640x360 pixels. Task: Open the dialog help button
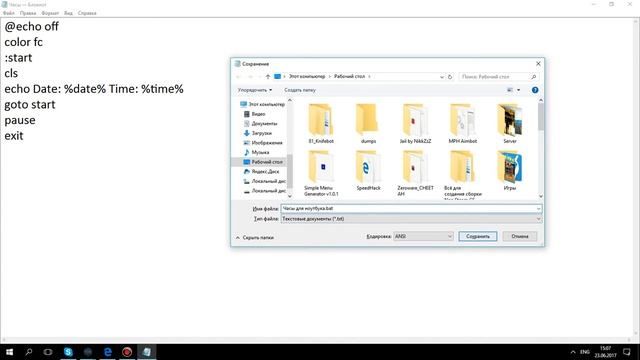tap(535, 90)
